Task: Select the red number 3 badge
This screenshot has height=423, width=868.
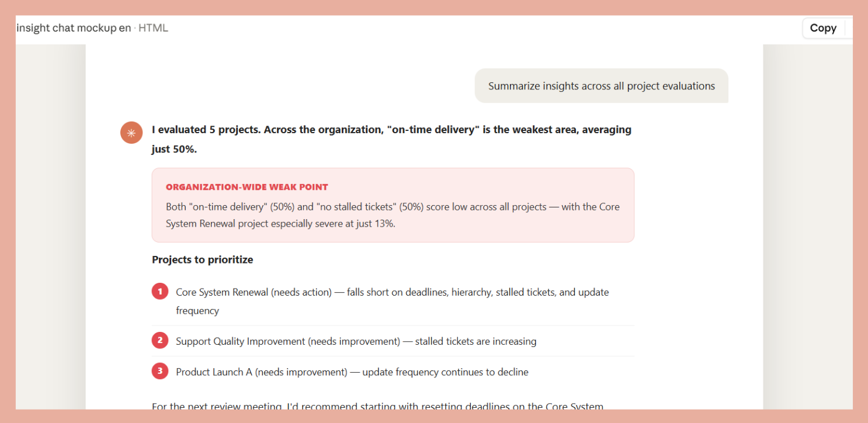Action: (x=160, y=370)
